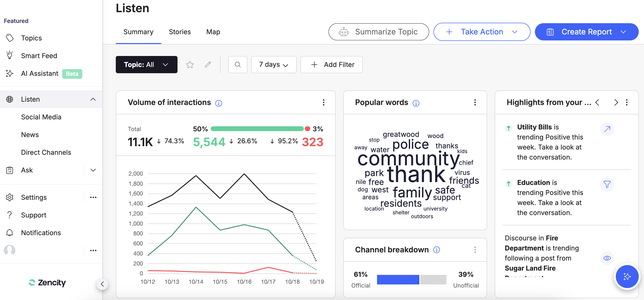The height and width of the screenshot is (300, 644).
Task: Click the Add Filter button
Action: (x=331, y=65)
